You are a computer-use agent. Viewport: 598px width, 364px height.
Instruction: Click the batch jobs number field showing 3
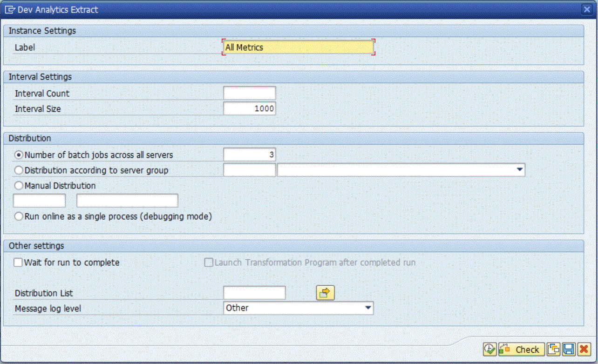(250, 155)
